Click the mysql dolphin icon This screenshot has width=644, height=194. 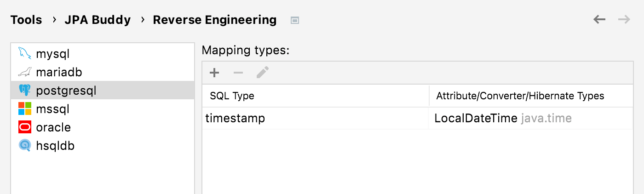(25, 54)
